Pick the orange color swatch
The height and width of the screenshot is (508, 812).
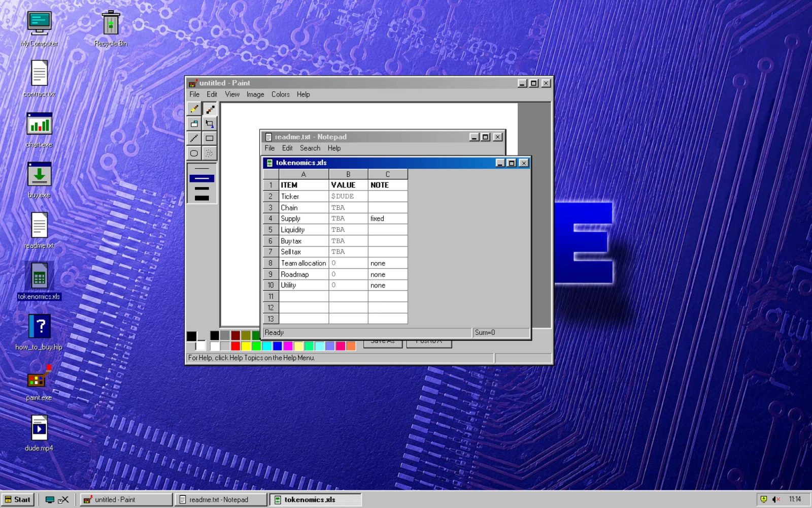(351, 346)
